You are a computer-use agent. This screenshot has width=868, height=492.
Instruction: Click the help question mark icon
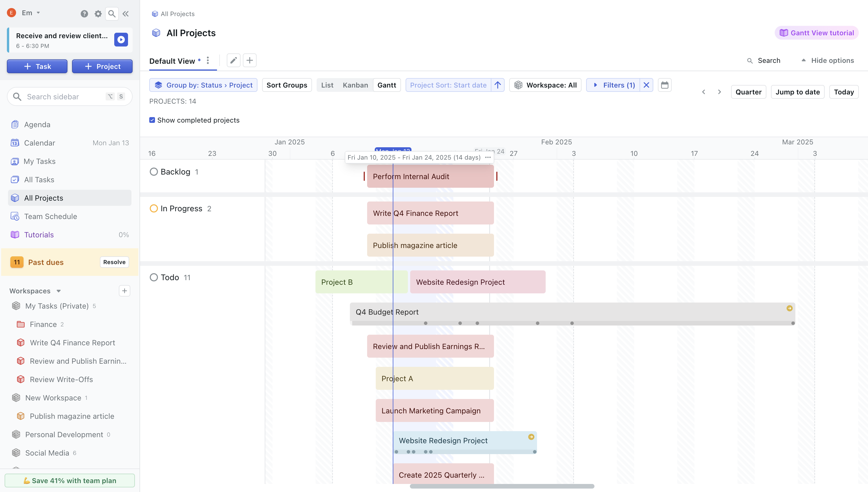pyautogui.click(x=84, y=13)
